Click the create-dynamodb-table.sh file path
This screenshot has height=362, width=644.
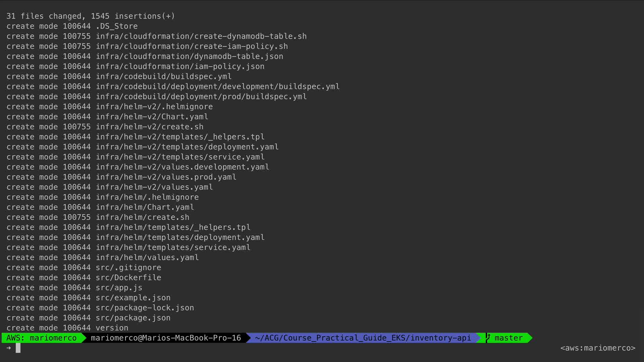coord(201,36)
